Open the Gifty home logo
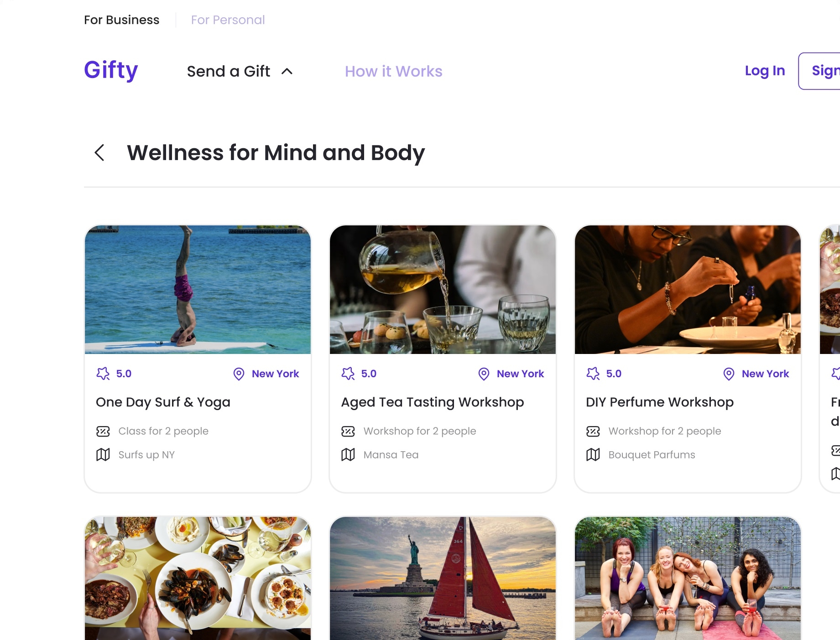 [x=111, y=70]
